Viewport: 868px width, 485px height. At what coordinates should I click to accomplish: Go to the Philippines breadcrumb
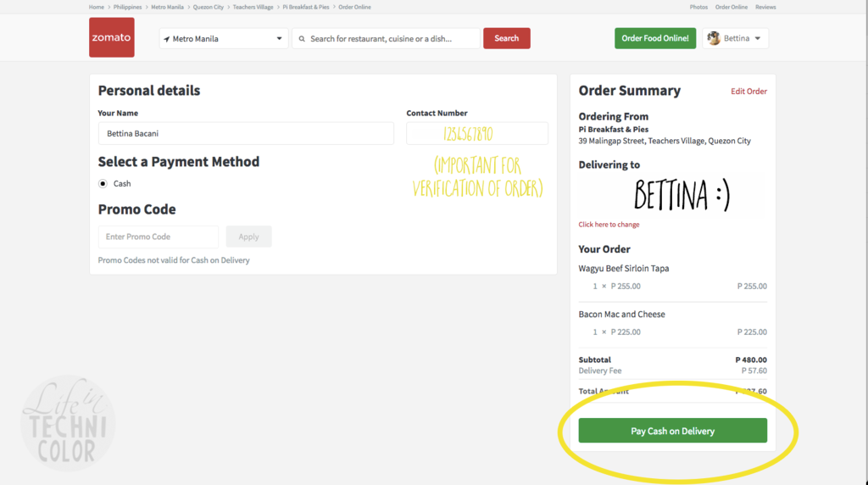pyautogui.click(x=127, y=7)
